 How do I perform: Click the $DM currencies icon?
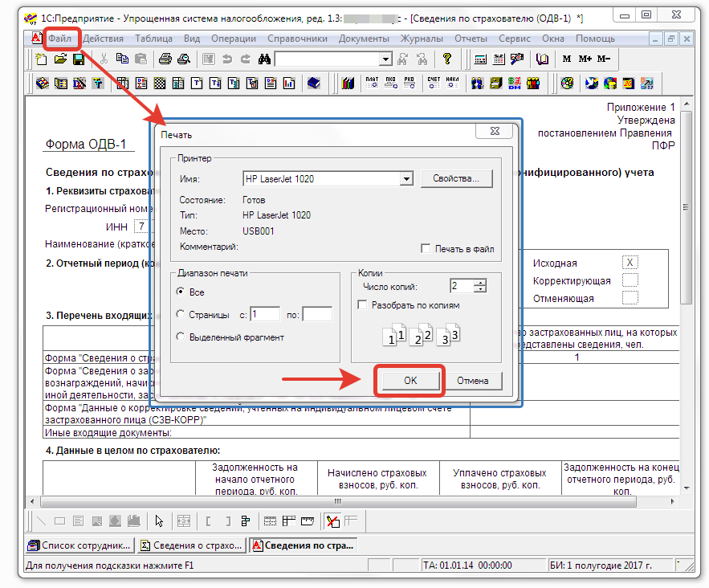(515, 84)
